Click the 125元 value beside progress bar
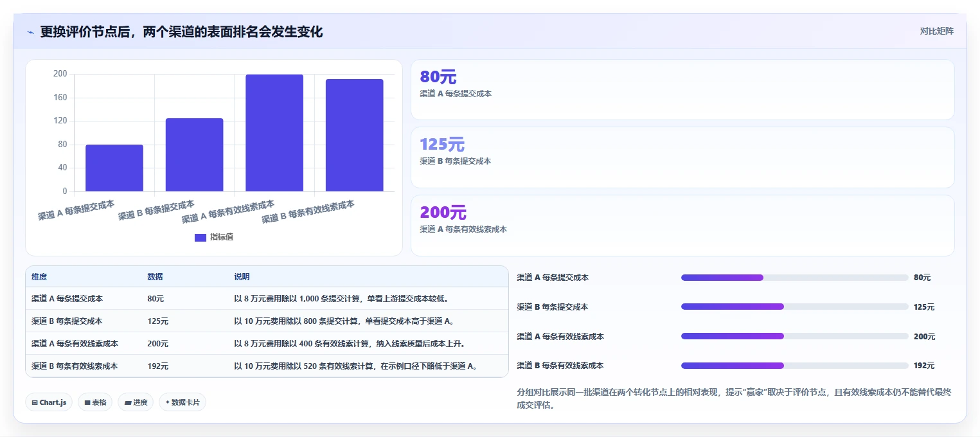The width and height of the screenshot is (980, 437). (x=924, y=307)
